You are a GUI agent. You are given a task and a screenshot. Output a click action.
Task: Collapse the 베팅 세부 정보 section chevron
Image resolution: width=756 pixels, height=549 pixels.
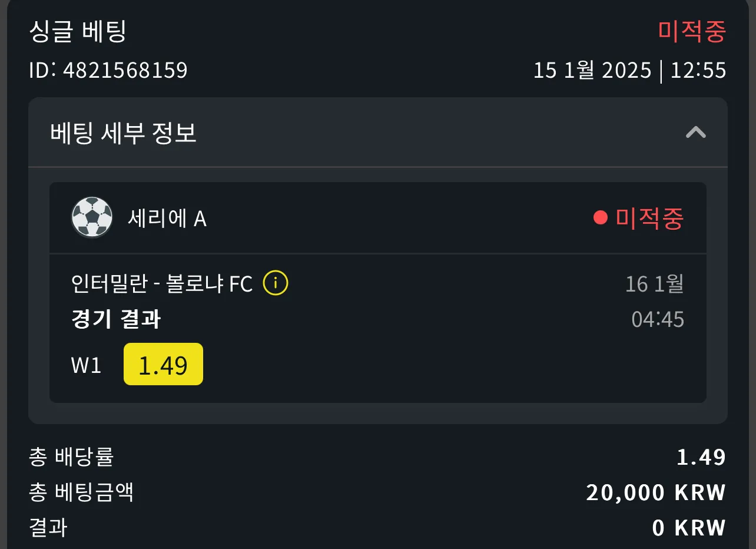point(696,133)
